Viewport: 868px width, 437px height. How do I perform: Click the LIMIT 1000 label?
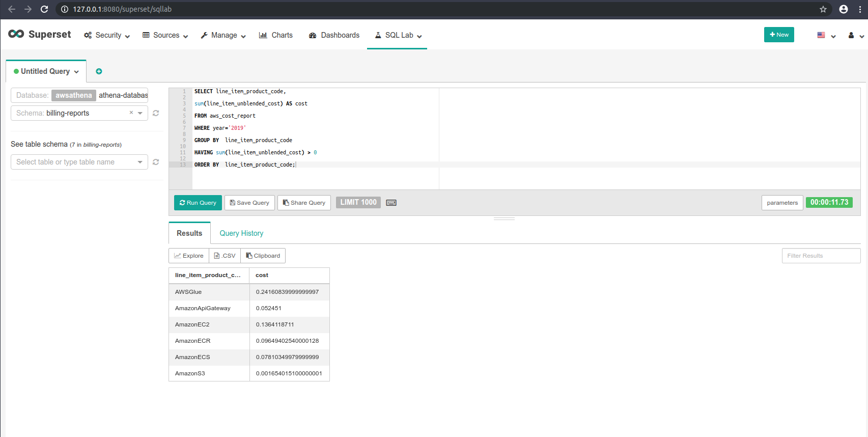point(358,202)
